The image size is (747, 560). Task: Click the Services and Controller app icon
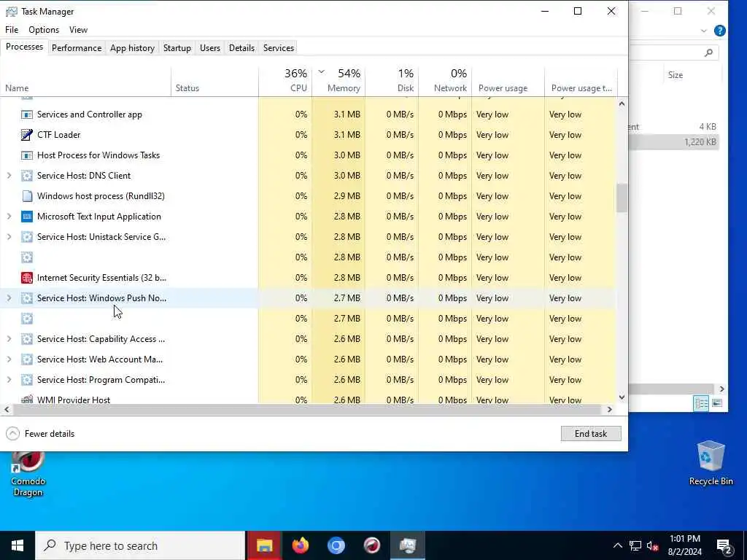pos(27,114)
